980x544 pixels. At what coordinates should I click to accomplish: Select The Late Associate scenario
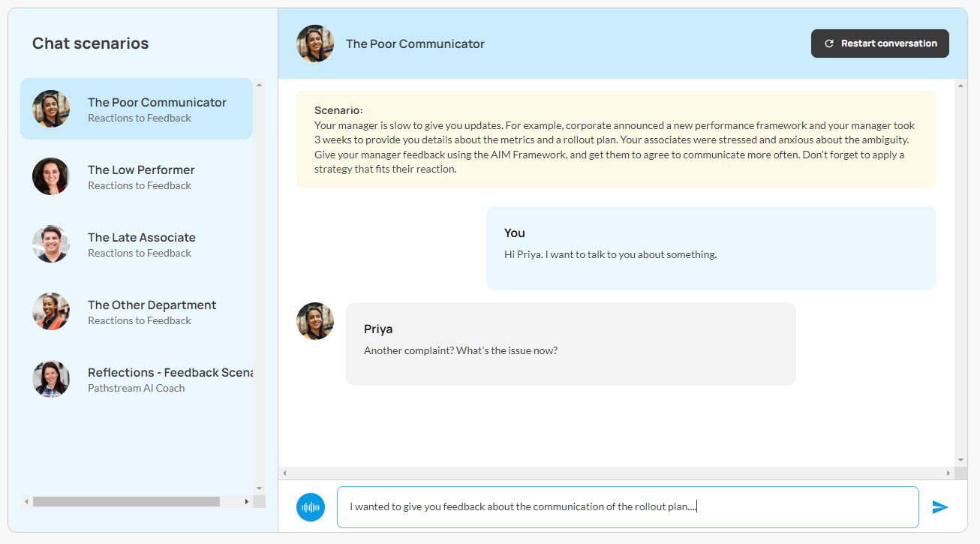[x=137, y=244]
